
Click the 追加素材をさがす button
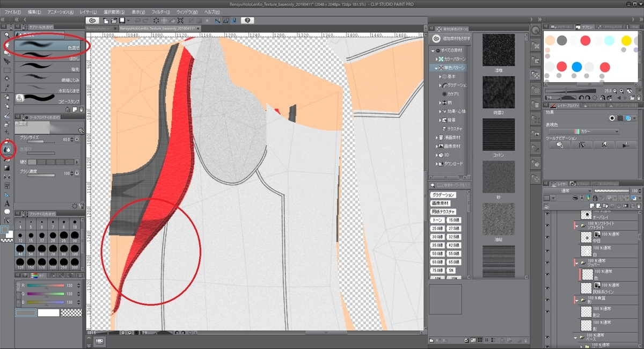coord(451,39)
